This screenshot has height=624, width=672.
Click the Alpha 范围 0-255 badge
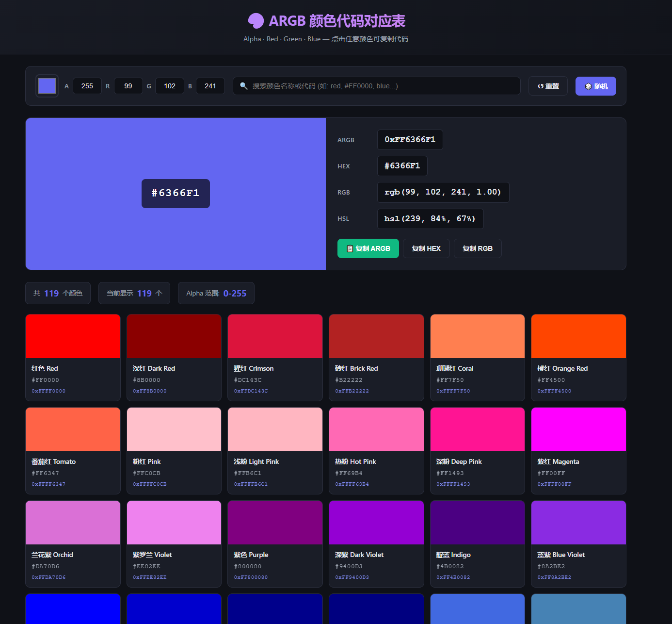pos(216,293)
